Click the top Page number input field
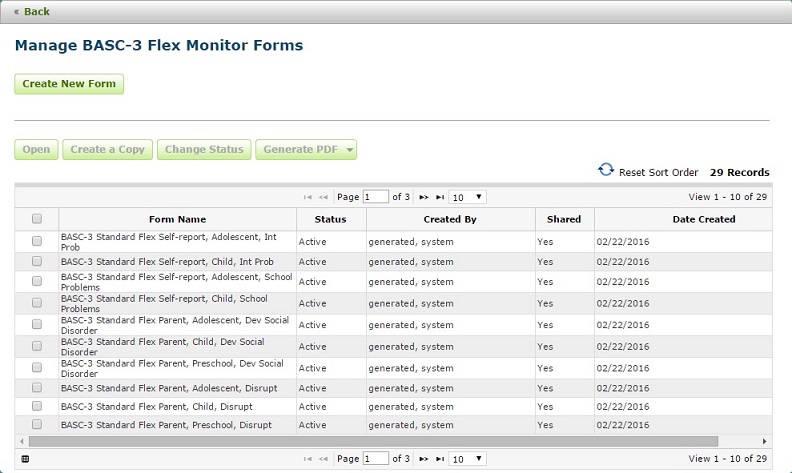 [376, 198]
